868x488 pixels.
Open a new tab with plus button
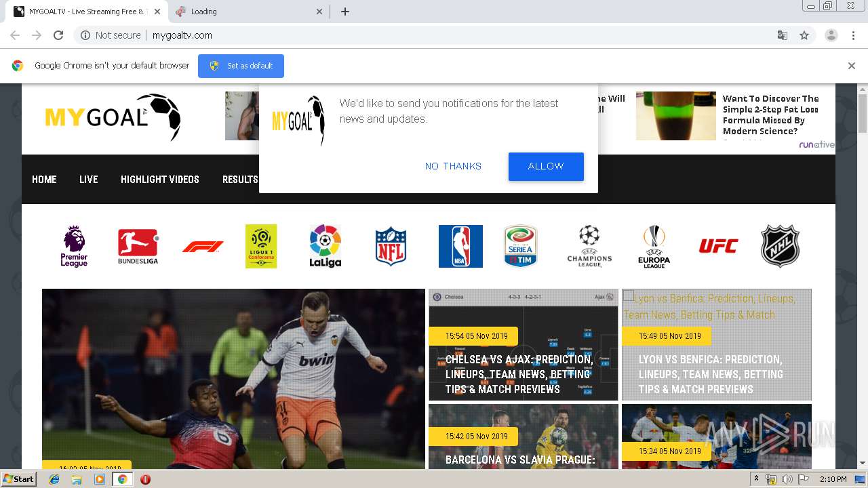345,12
